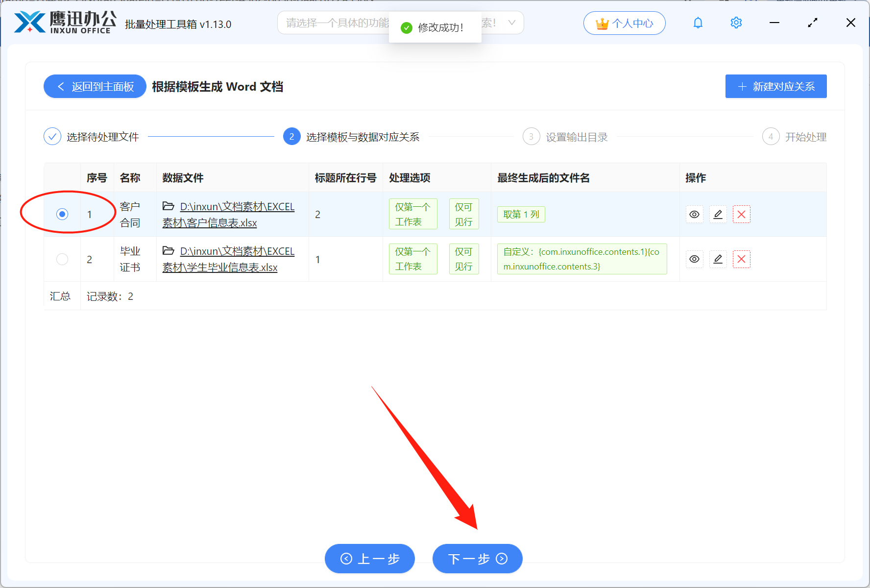Open the function search dropdown arrow
This screenshot has width=870, height=588.
pos(511,23)
